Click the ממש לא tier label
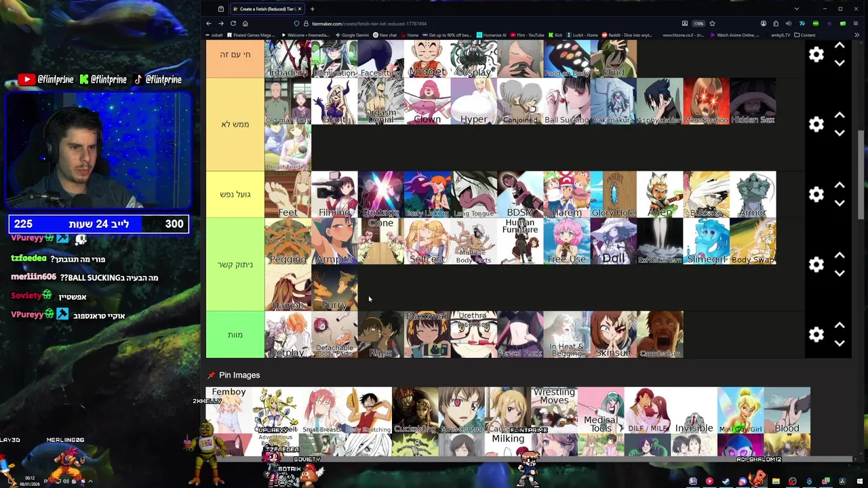868x488 pixels. pos(235,124)
